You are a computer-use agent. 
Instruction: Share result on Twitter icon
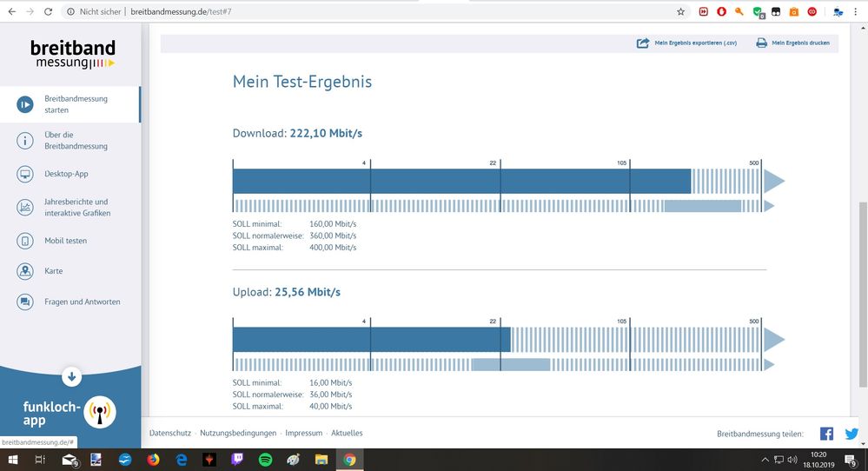852,434
